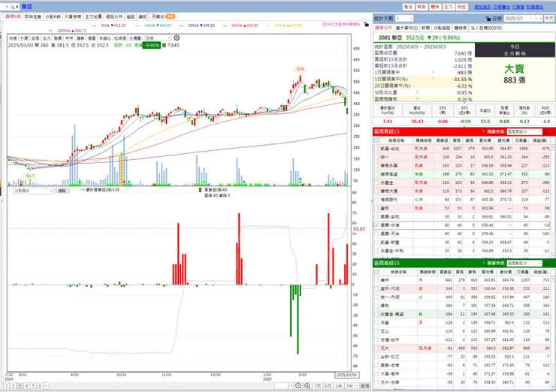Screen dimensions: 556x392
Task: Open the 日期 date picker dropdown
Action: coord(530,18)
